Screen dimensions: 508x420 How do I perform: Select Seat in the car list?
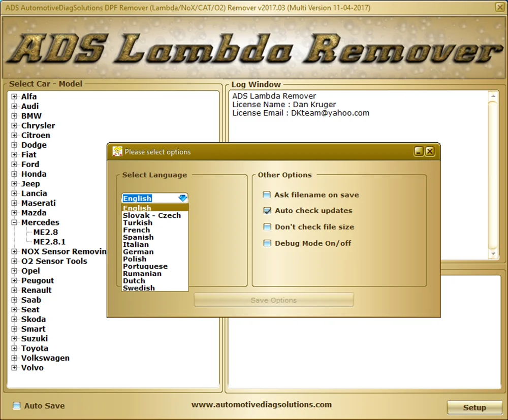coord(30,310)
